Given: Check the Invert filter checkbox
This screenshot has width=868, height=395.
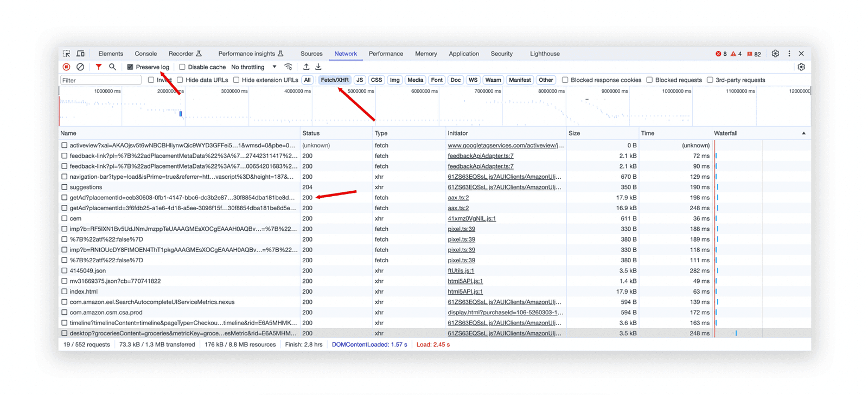Looking at the screenshot, I should [151, 80].
